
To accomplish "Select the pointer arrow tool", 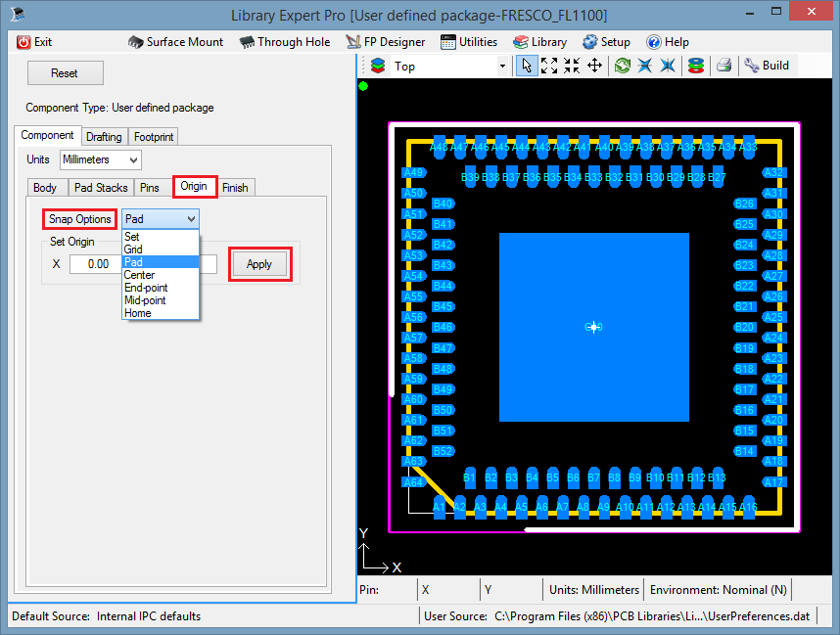I will pyautogui.click(x=527, y=66).
